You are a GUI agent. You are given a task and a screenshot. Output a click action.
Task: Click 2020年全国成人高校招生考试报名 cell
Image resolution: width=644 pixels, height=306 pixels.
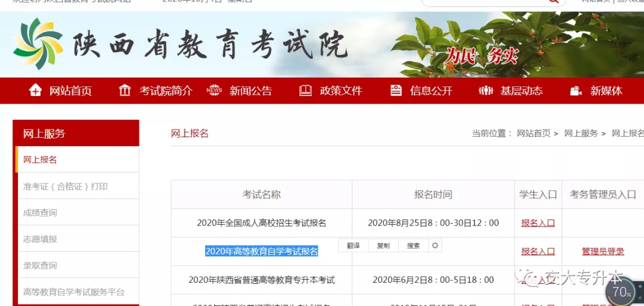pos(262,223)
